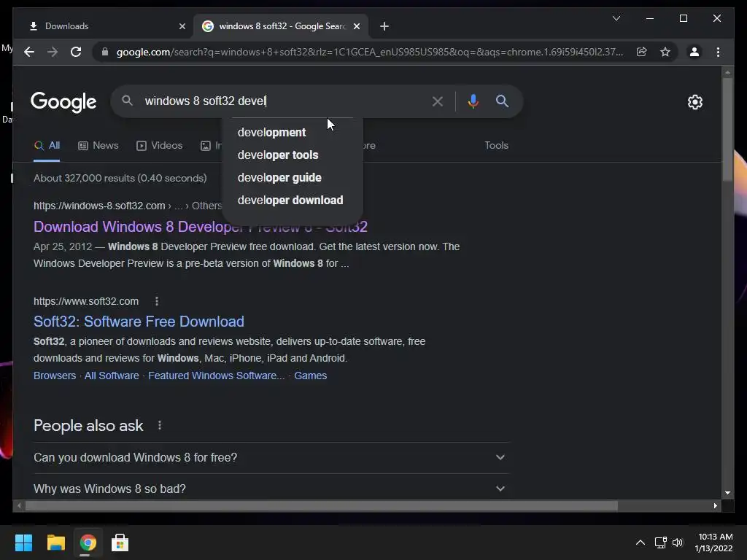Open Google quick settings gear
This screenshot has width=747, height=560.
[695, 102]
